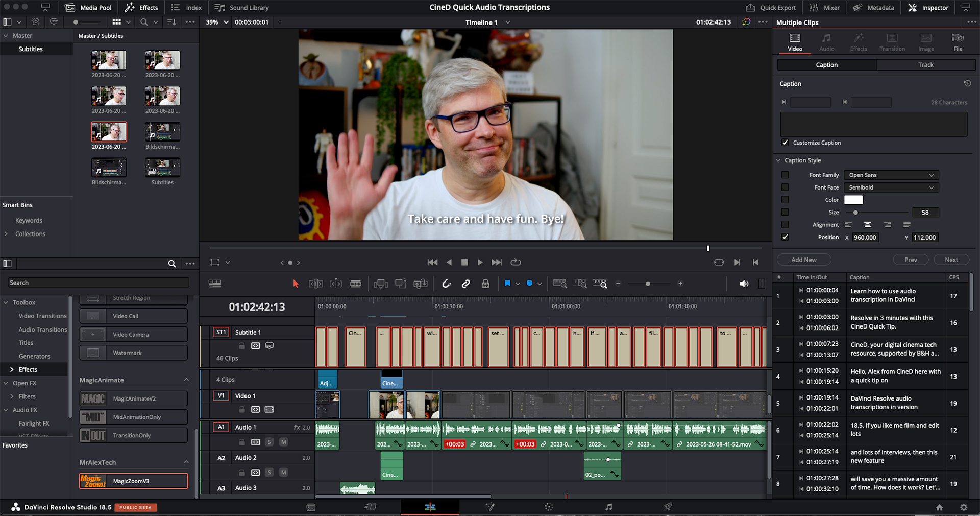Jump to the first frame button

(432, 262)
